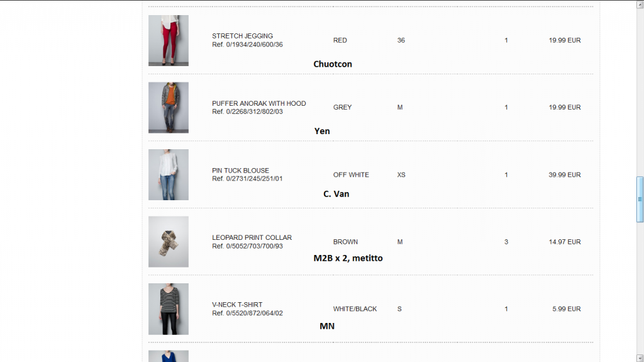Click the Chuotcon annotation label

(x=333, y=64)
